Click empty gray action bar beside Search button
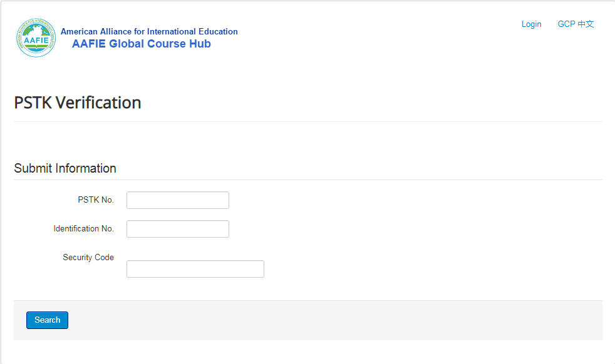 click(x=333, y=320)
